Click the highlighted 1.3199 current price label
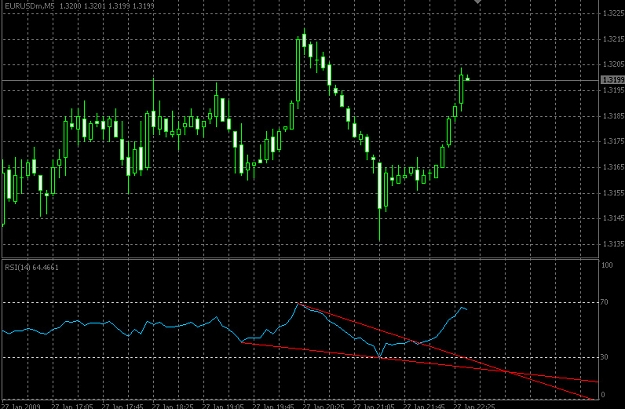Viewport: 625px width, 409px height. [x=613, y=80]
